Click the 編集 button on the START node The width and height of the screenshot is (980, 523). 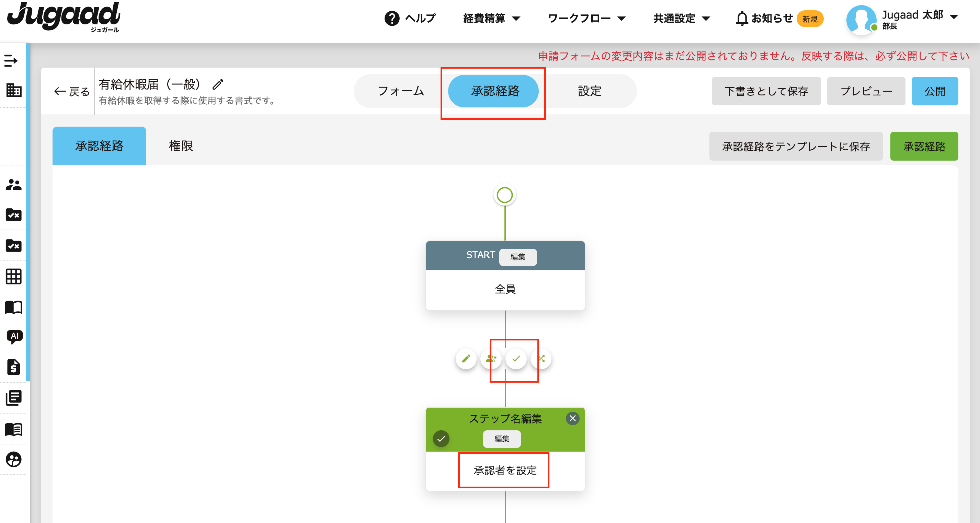point(517,257)
